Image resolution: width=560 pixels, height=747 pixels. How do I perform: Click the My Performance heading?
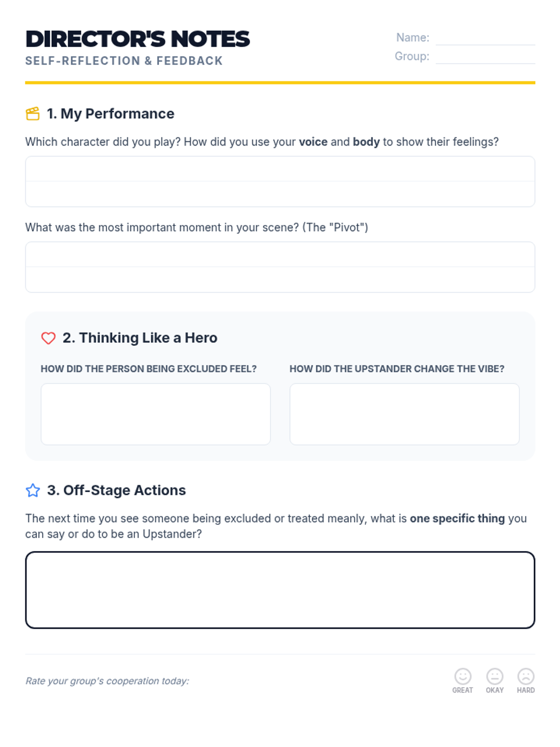(x=111, y=113)
